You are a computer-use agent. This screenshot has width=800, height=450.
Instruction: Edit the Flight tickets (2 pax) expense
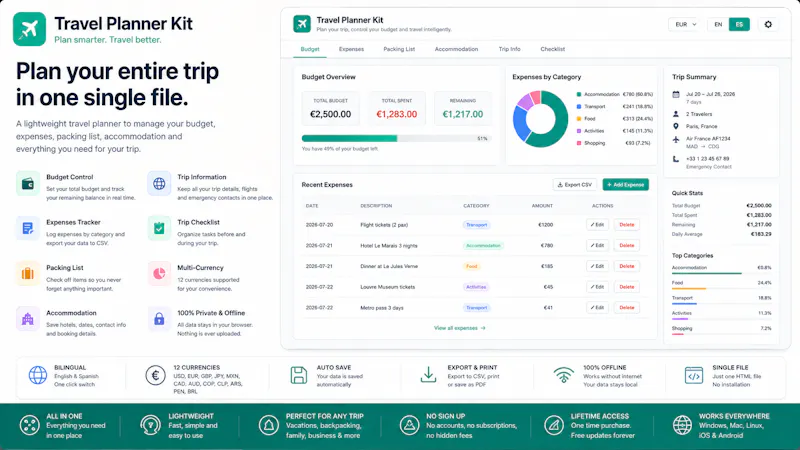coord(597,224)
